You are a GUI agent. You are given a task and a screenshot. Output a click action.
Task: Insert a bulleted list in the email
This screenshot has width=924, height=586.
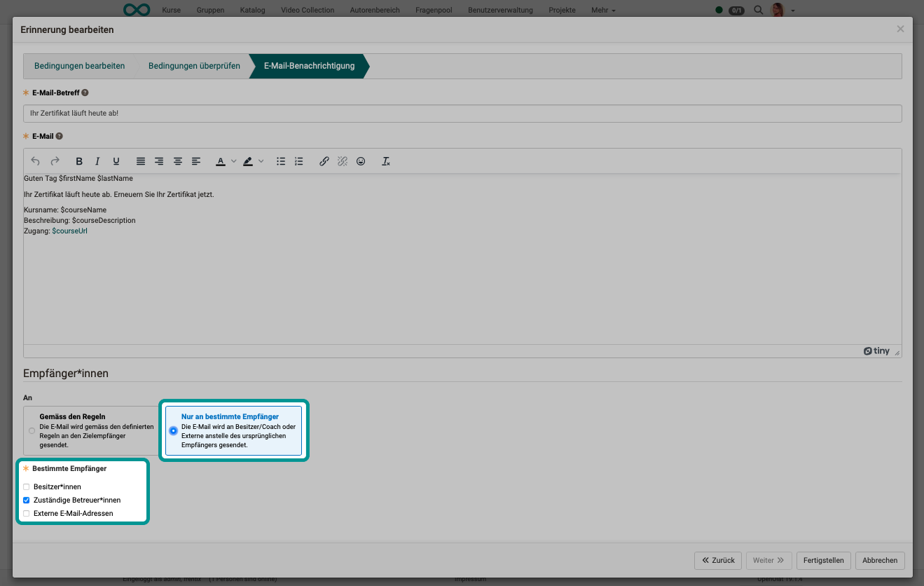tap(281, 161)
